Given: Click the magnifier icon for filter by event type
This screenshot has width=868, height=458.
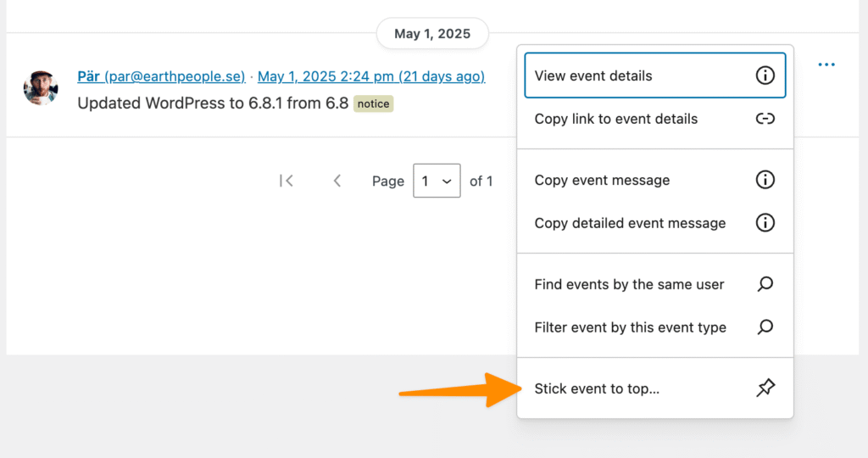Looking at the screenshot, I should click(x=765, y=327).
